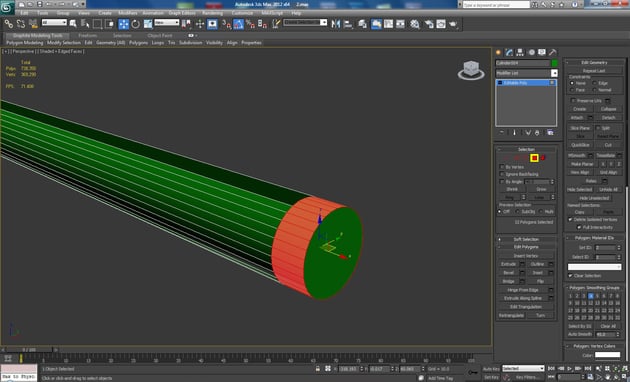Switch to the Hierarchy command panel tab
The height and width of the screenshot is (382, 630).
(x=520, y=52)
